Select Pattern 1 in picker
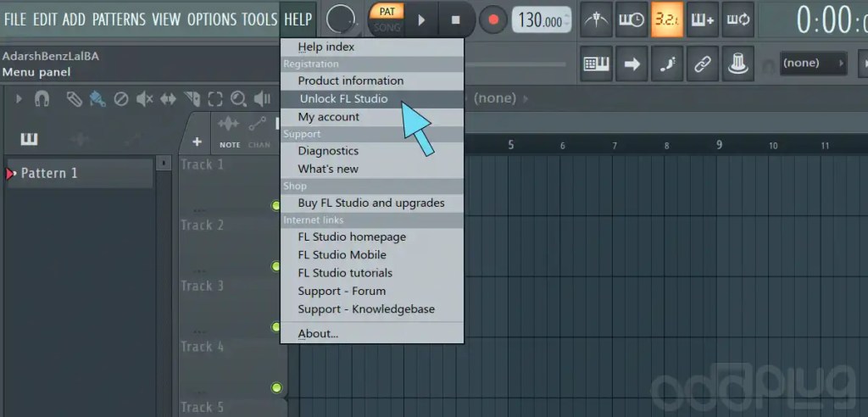Screen dimensions: 868x417 pyautogui.click(x=80, y=174)
